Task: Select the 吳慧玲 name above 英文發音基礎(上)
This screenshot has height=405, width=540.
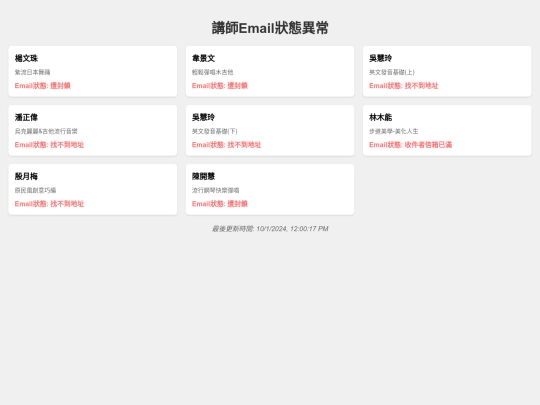Action: click(x=381, y=58)
